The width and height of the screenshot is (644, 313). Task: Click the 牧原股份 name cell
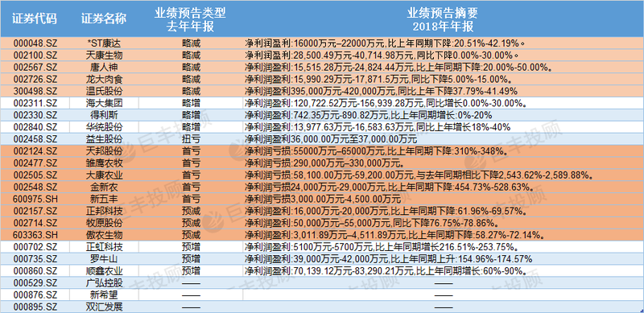[104, 223]
